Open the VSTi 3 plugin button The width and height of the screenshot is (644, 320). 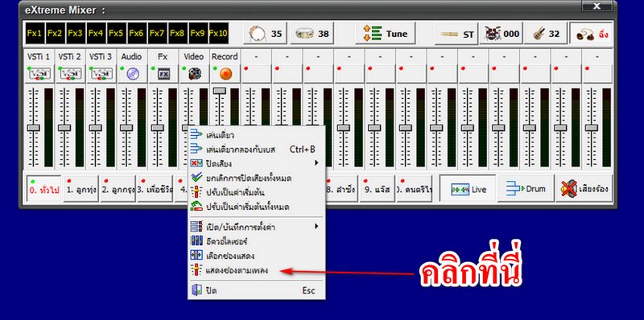(x=101, y=74)
